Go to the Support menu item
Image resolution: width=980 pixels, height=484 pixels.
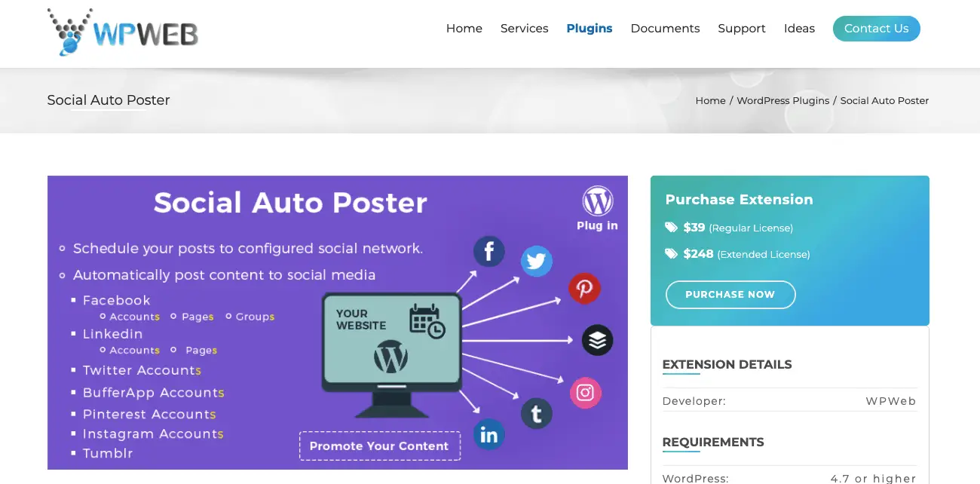[x=742, y=29]
